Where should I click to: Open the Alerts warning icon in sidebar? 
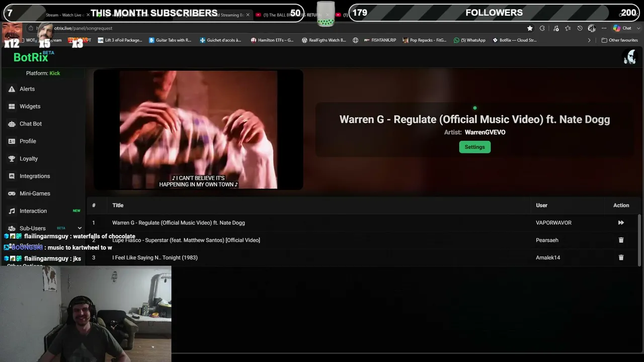12,89
